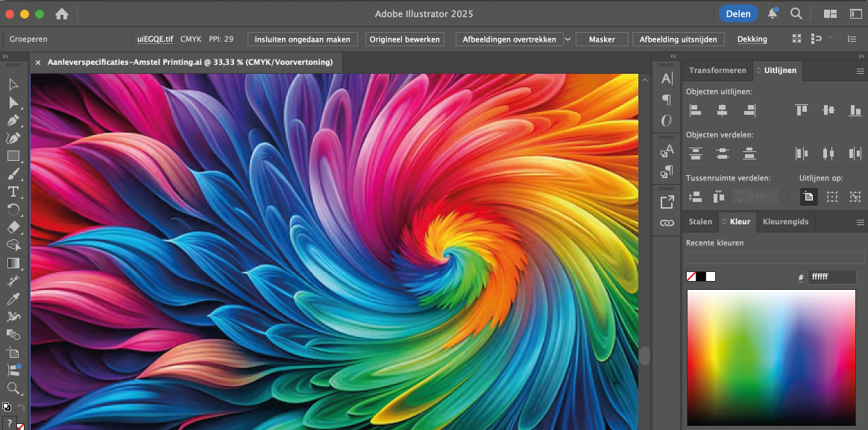This screenshot has width=868, height=430.
Task: Select the None (red slash) color swatch
Action: click(x=691, y=276)
